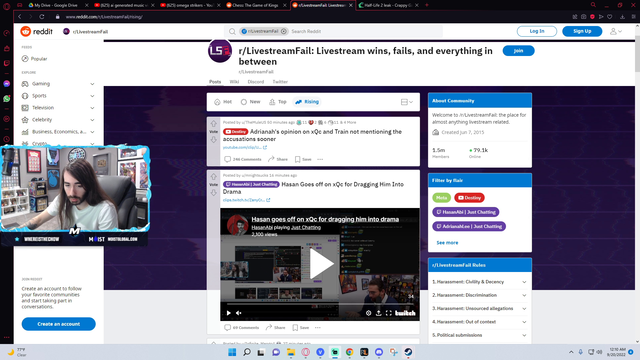This screenshot has width=640, height=360.
Task: Downvote the Hasan Goes off post
Action: click(213, 193)
